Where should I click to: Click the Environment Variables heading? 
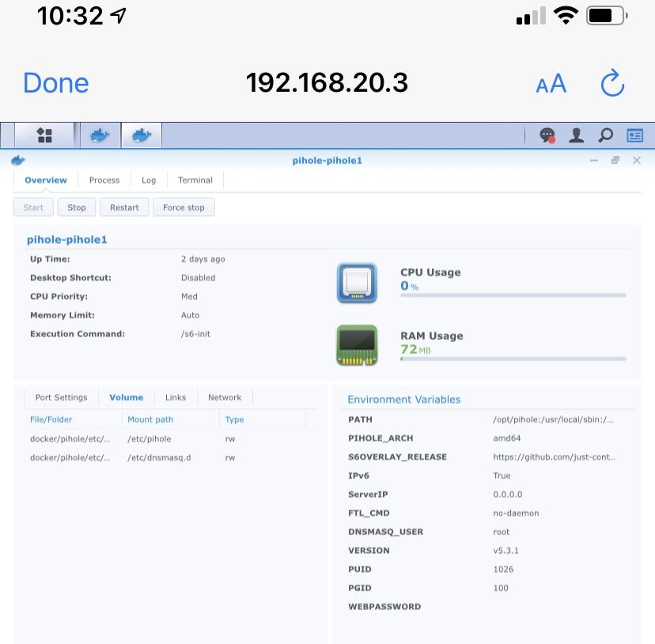point(404,400)
